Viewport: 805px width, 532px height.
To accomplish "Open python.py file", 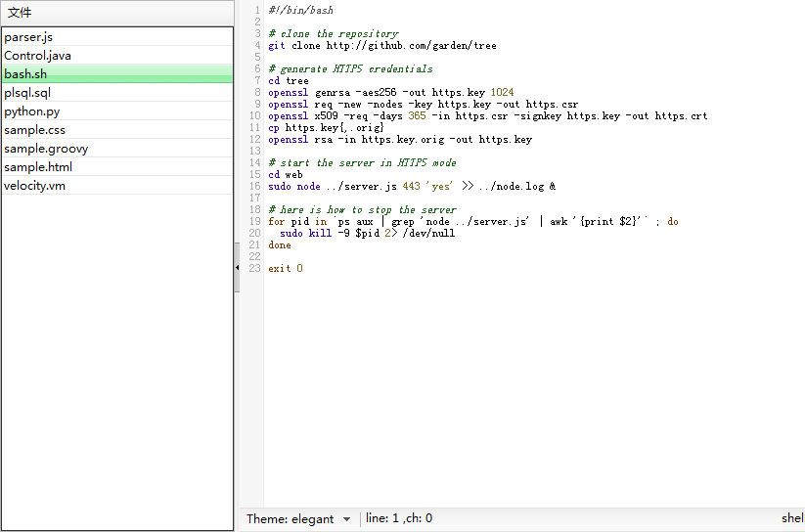I will coord(31,111).
